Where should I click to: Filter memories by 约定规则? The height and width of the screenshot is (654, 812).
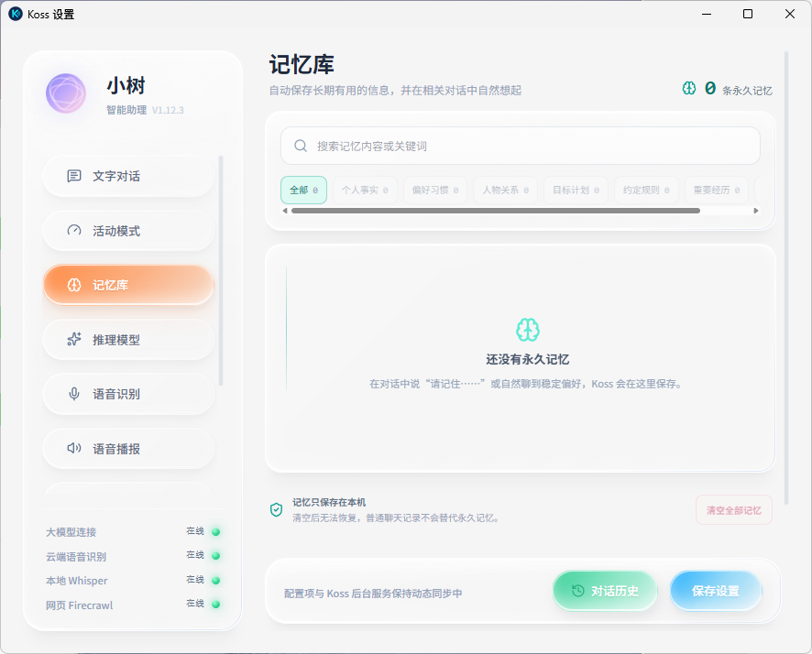point(646,190)
